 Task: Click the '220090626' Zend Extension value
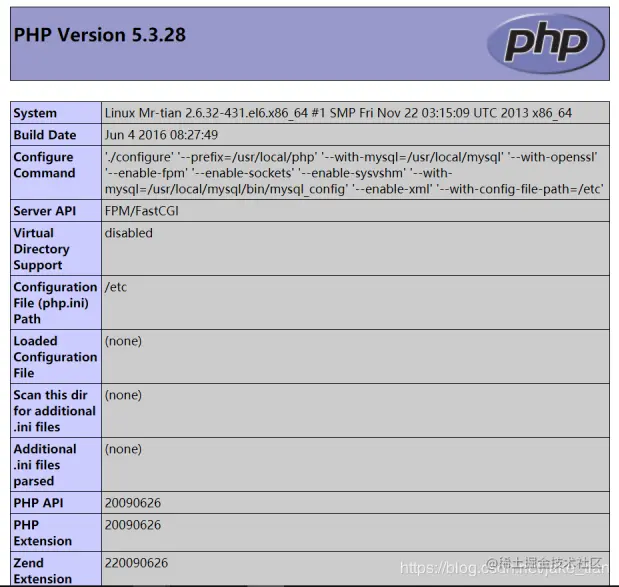136,563
